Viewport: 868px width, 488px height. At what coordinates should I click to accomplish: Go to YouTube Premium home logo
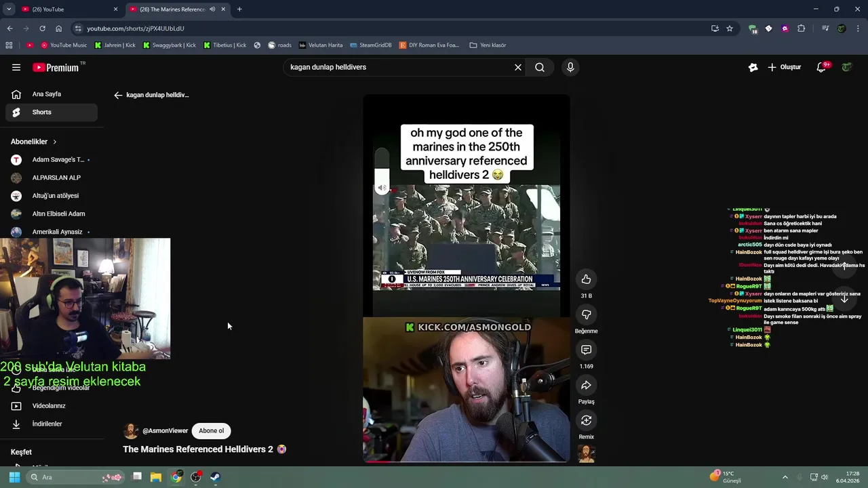pyautogui.click(x=56, y=67)
